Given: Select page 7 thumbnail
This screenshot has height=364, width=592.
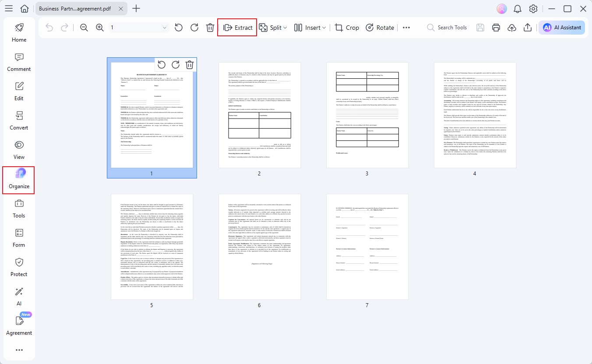Looking at the screenshot, I should 367,247.
